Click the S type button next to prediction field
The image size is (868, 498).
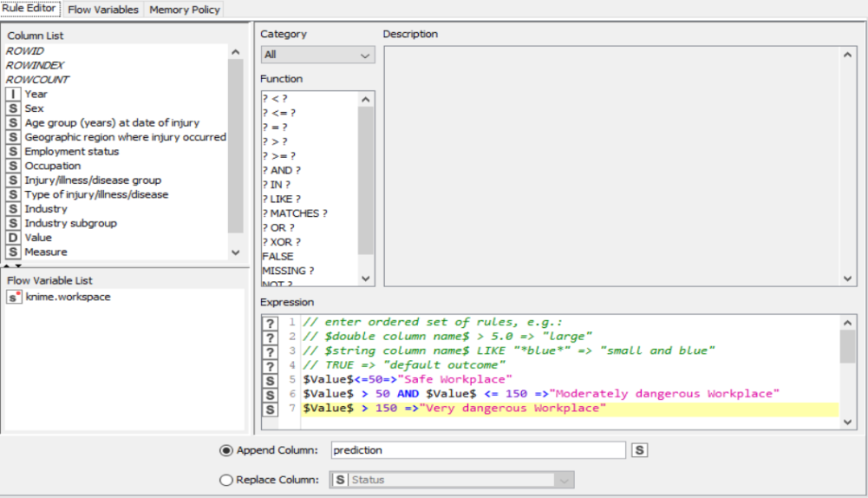(x=639, y=450)
